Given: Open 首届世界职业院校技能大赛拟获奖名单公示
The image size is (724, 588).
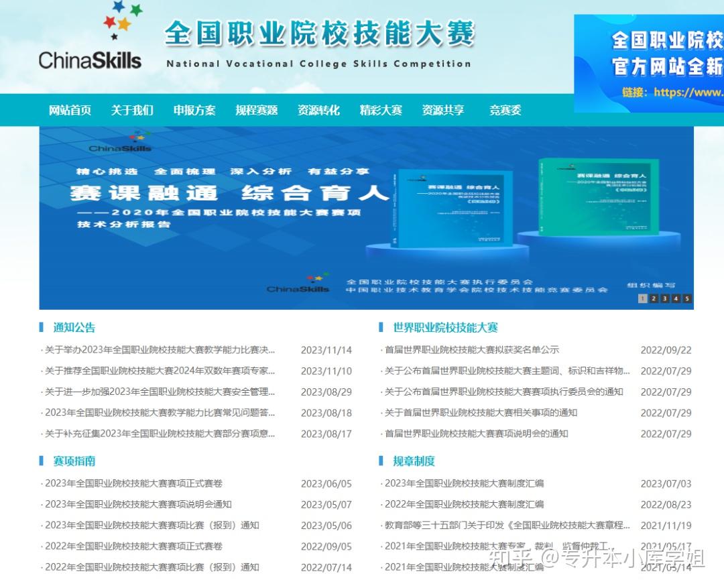Looking at the screenshot, I should 472,350.
